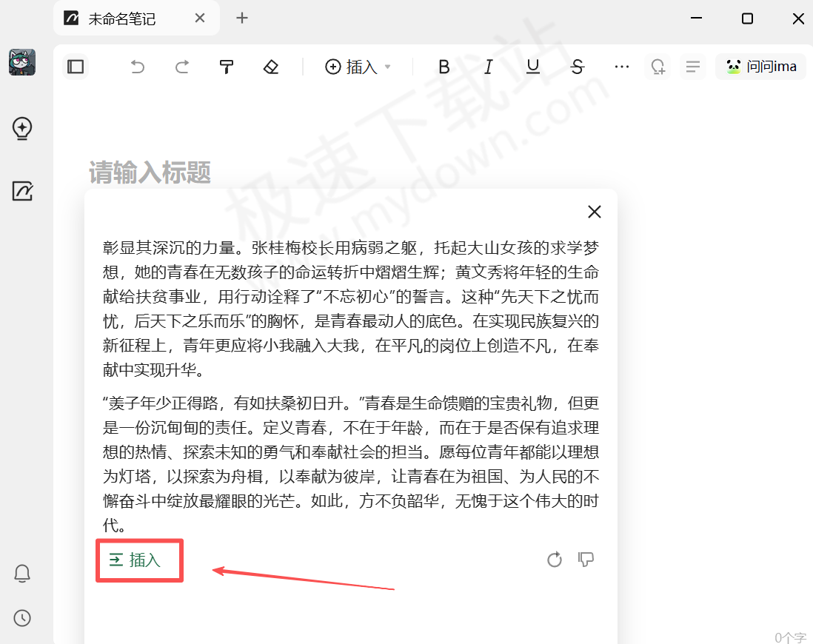Expand the 插入 dropdown in toolbar

pos(358,67)
